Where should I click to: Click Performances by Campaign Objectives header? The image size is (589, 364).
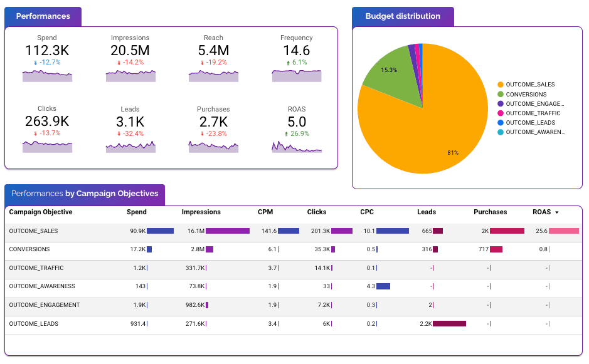[x=85, y=194]
